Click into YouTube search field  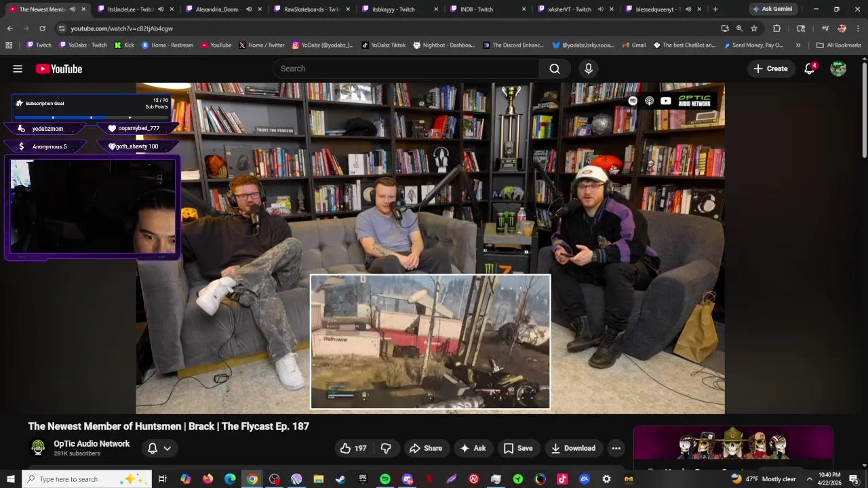tap(406, 68)
